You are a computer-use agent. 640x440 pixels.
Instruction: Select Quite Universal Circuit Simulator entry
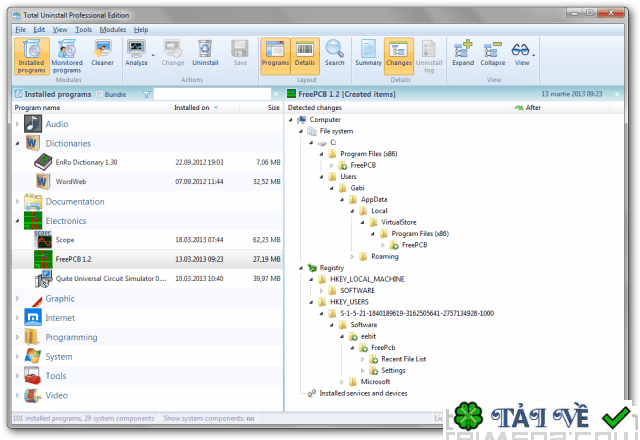tap(147, 279)
